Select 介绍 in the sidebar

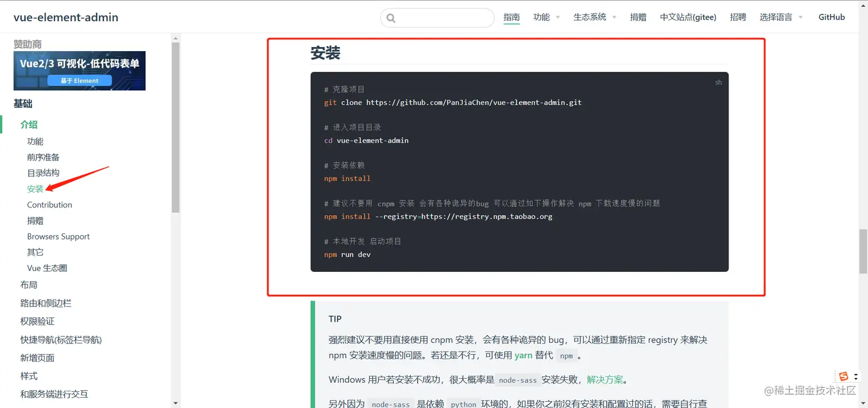click(29, 125)
